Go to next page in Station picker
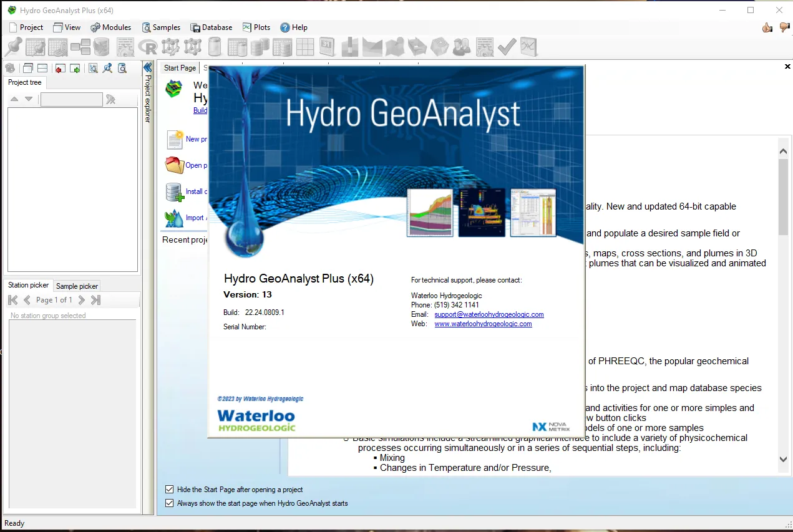This screenshot has width=793, height=532. coord(81,300)
